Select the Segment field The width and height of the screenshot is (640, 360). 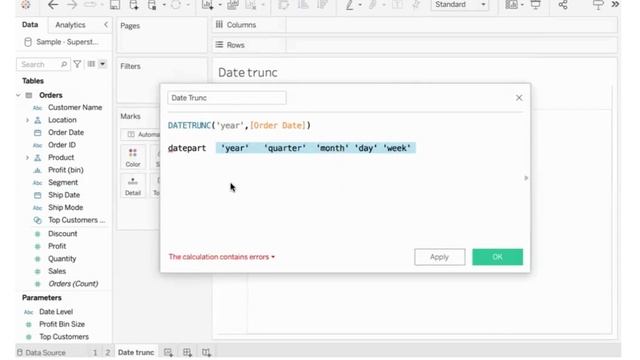63,182
